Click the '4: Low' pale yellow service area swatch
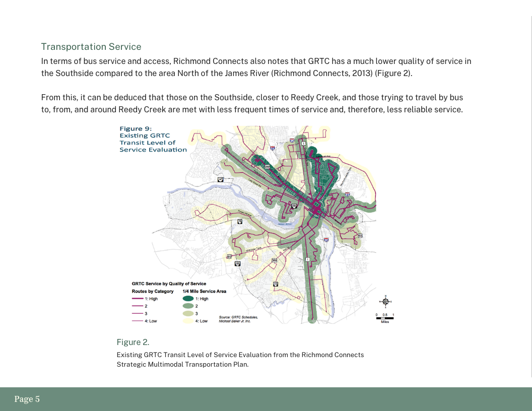Viewport: 532px width, 411px height. click(x=188, y=321)
